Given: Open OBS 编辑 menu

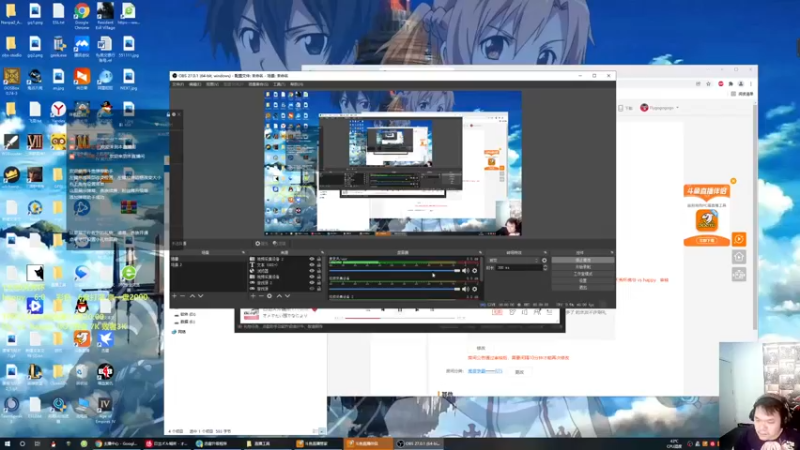Looking at the screenshot, I should pyautogui.click(x=195, y=84).
